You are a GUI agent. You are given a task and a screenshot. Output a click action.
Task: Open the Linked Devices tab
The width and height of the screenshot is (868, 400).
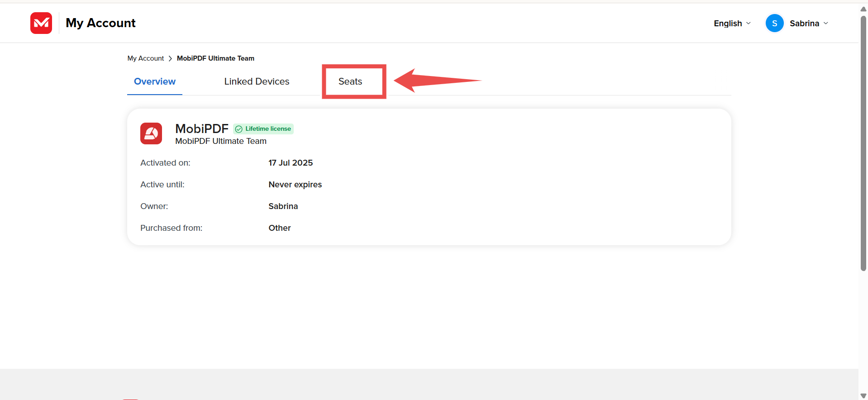click(x=257, y=81)
